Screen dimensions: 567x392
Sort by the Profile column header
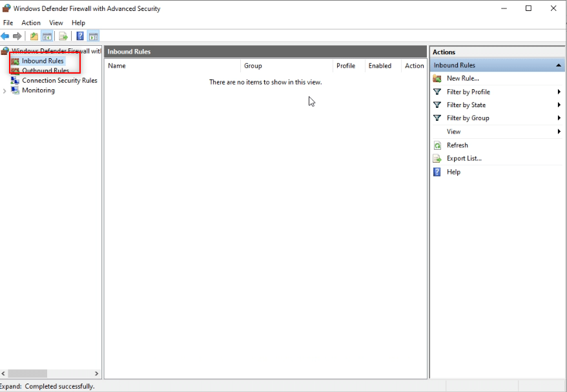(349, 66)
